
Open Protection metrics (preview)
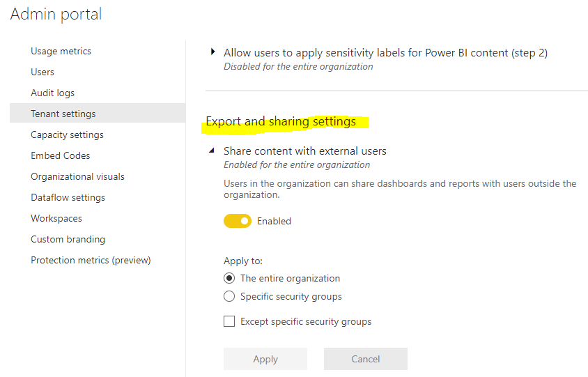[91, 260]
